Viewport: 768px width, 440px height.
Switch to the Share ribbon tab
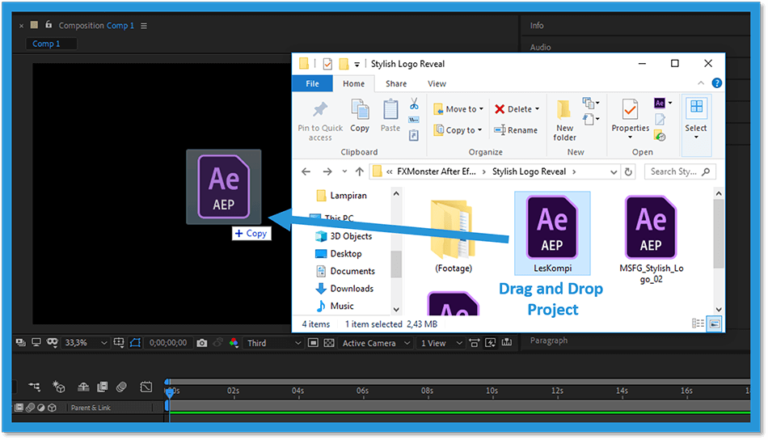pyautogui.click(x=396, y=84)
